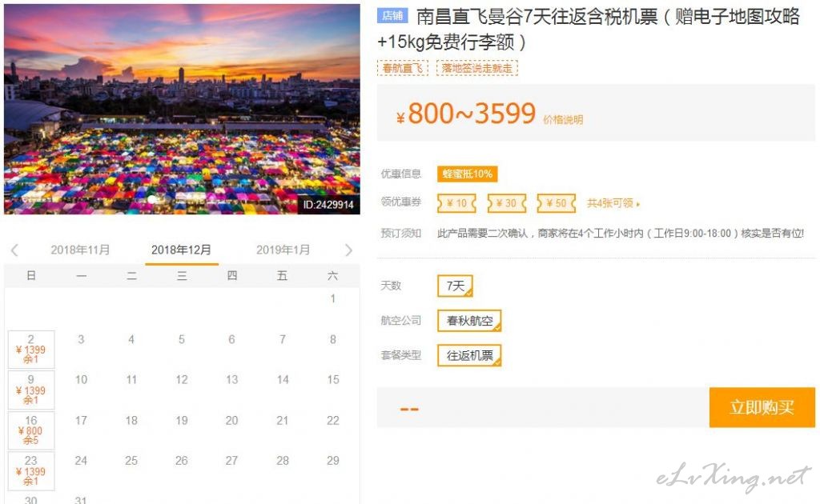The width and height of the screenshot is (820, 504).
Task: Switch calendar to 2019年1月 tab
Action: coord(283,250)
